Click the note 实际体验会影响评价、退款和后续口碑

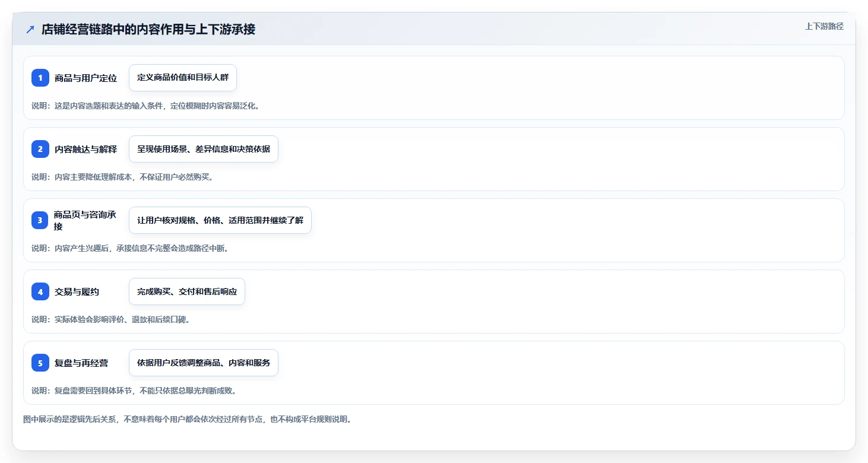pyautogui.click(x=110, y=319)
